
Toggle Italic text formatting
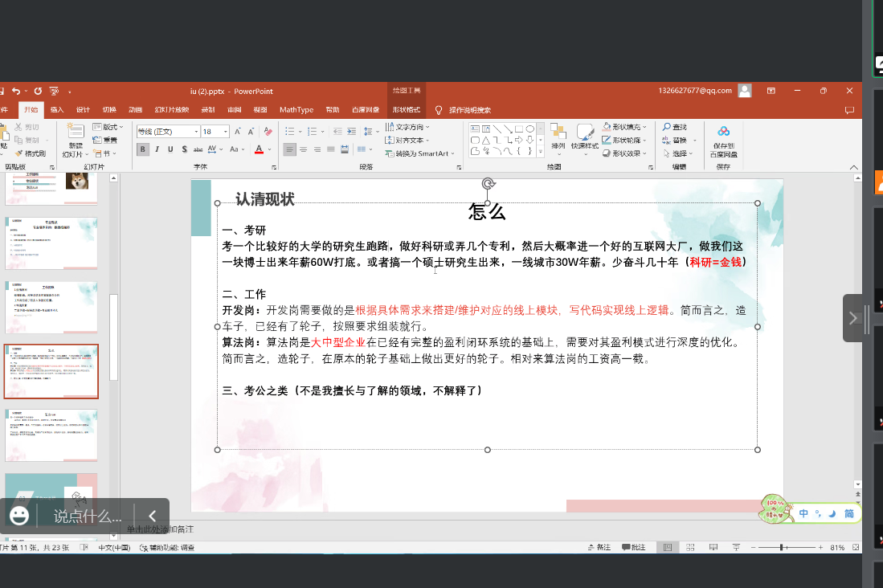tap(157, 149)
